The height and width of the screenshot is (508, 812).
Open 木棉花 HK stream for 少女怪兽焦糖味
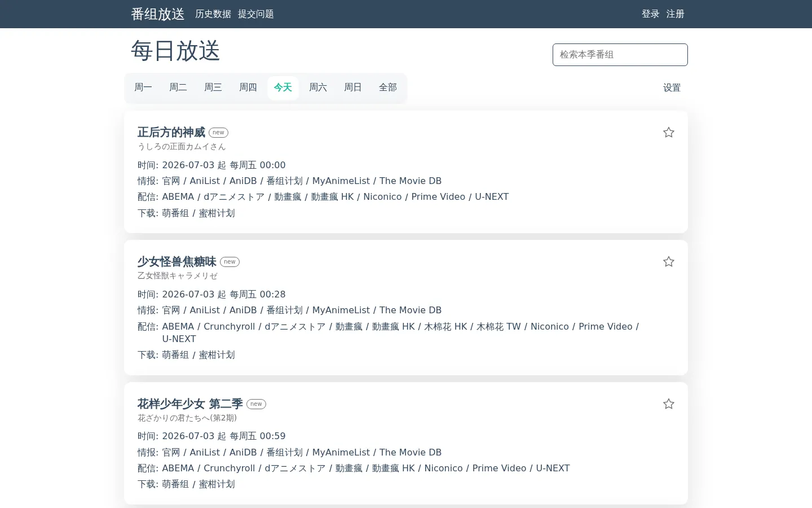(x=446, y=327)
